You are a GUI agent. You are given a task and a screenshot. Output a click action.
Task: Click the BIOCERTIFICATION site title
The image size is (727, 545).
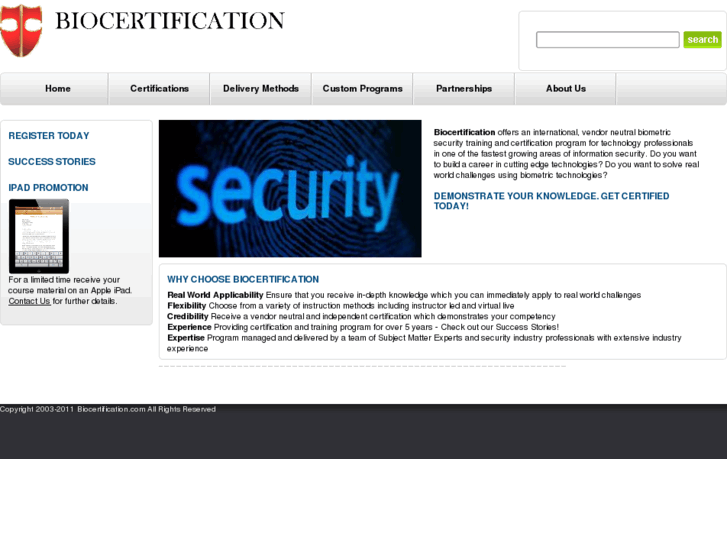pos(170,21)
